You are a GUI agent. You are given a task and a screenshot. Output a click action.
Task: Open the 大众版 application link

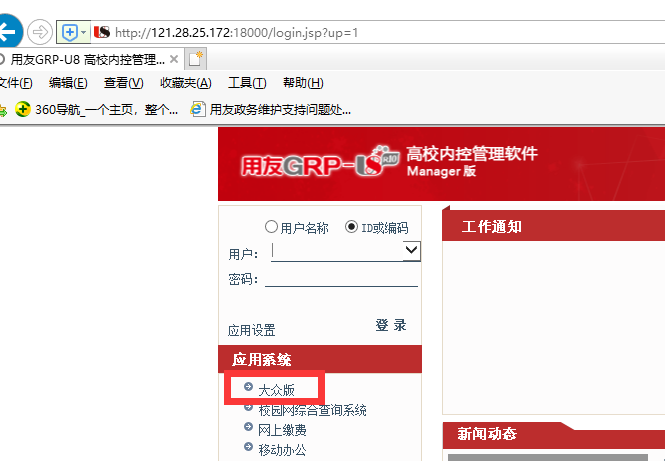(276, 390)
